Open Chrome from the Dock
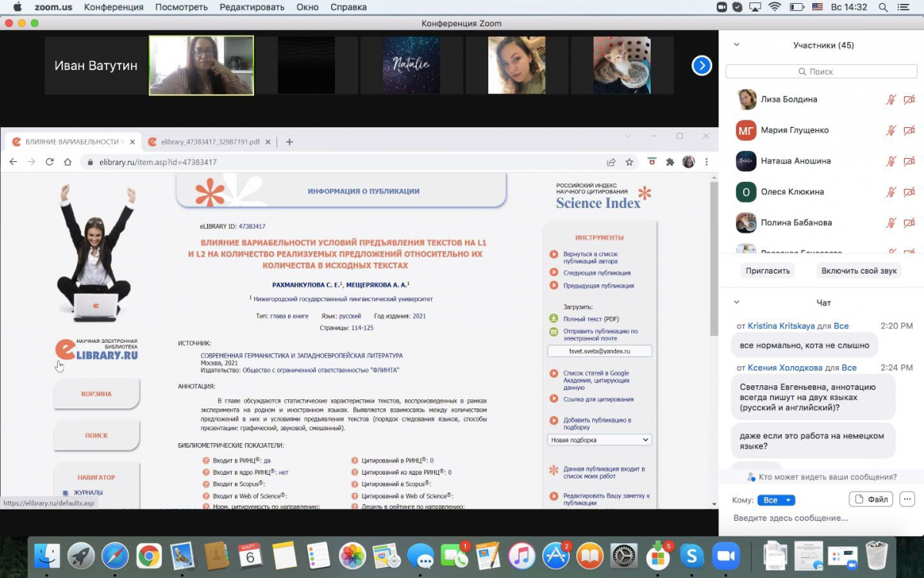Viewport: 924px width, 578px height. point(149,556)
